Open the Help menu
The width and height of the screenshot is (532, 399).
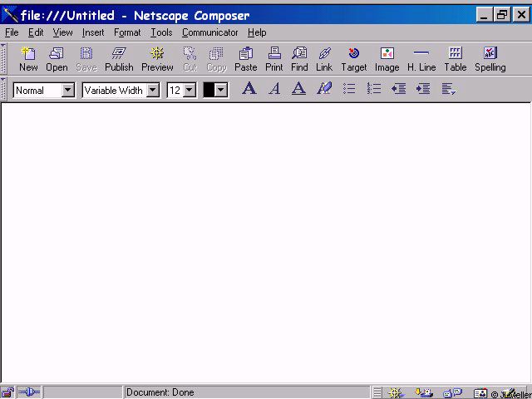tap(257, 32)
